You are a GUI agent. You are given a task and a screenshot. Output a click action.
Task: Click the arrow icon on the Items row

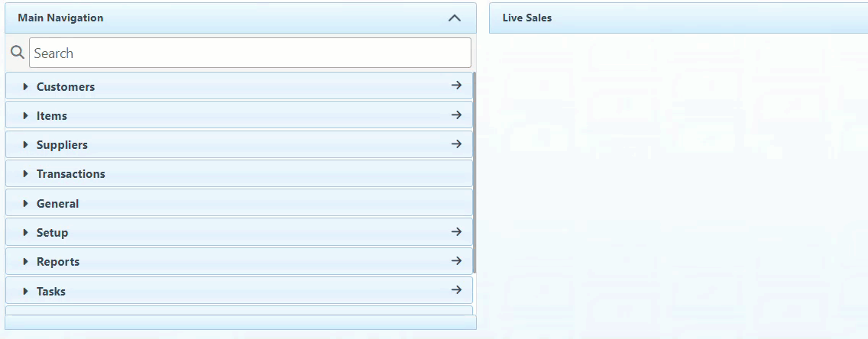[456, 115]
